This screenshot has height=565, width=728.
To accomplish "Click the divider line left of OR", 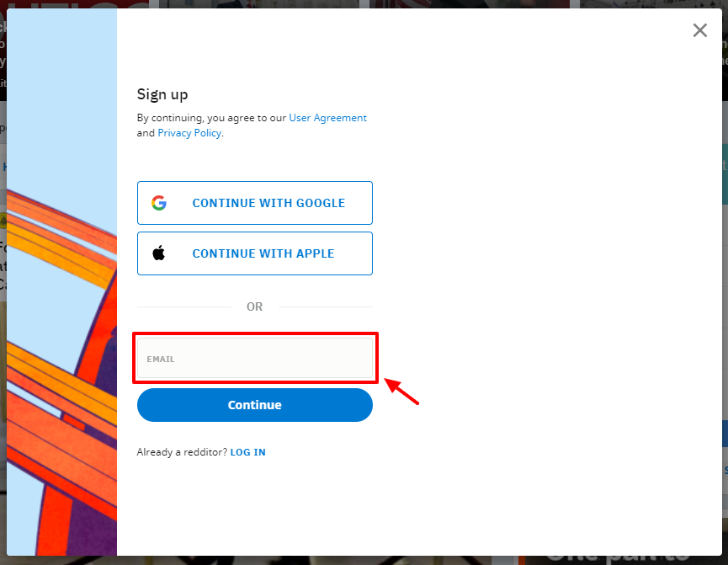I will coord(184,306).
